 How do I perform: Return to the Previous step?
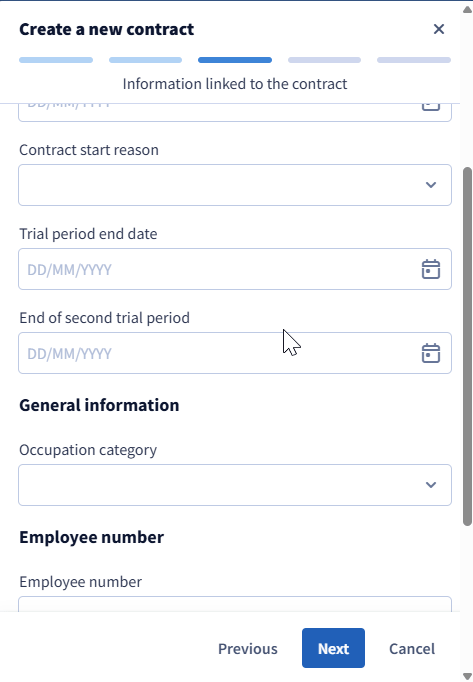coord(248,649)
